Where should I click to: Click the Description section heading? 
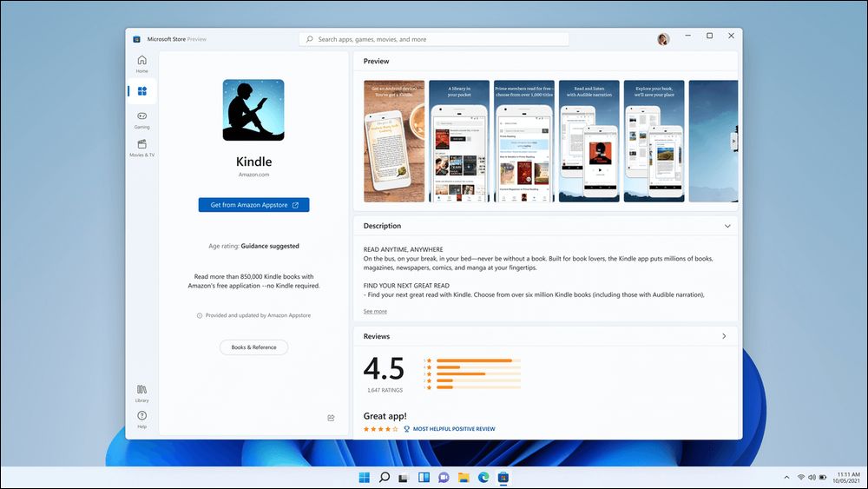click(383, 226)
